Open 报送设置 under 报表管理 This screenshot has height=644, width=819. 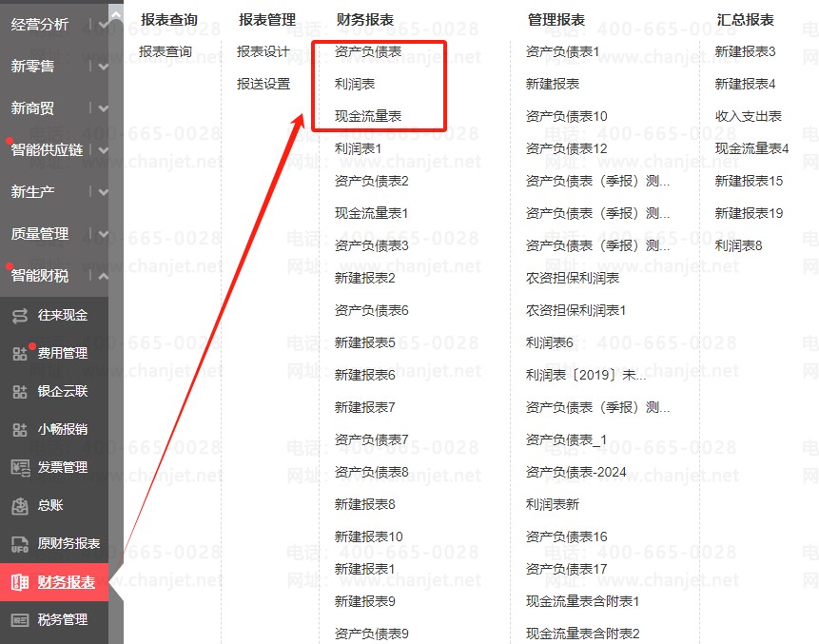(x=263, y=84)
